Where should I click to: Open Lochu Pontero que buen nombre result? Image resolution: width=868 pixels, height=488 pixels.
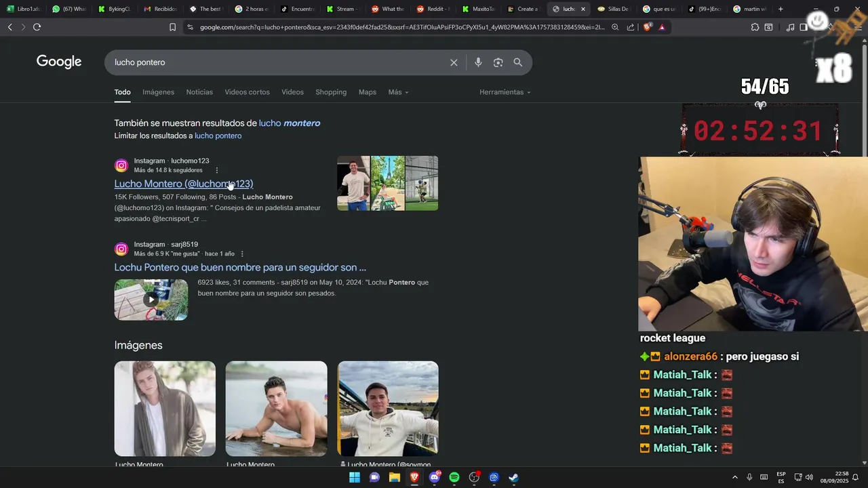[x=240, y=267]
